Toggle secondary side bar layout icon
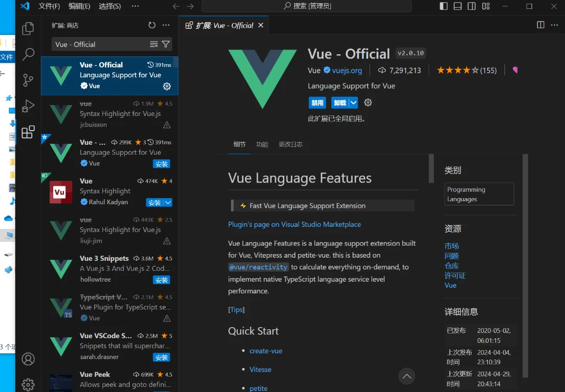This screenshot has height=392, width=565. click(x=471, y=6)
